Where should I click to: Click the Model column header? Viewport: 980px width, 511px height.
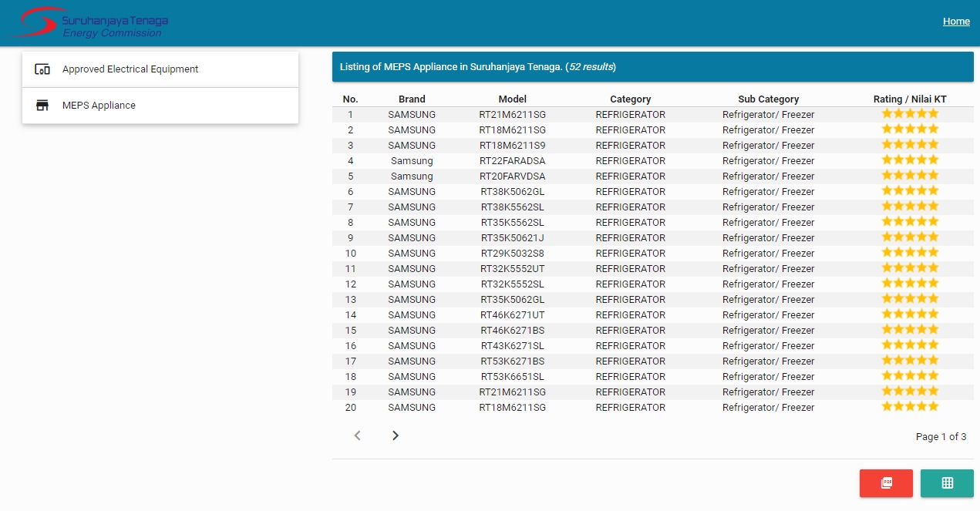point(513,99)
